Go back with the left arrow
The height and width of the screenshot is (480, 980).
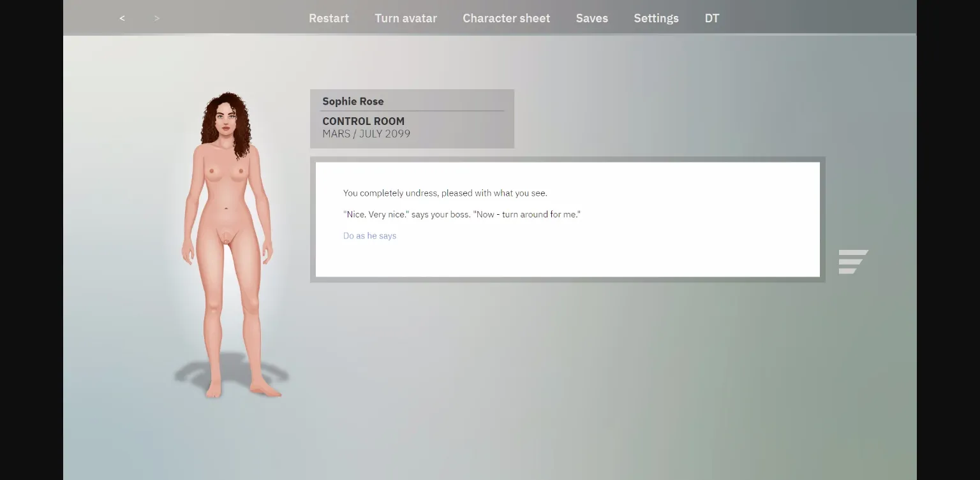click(x=122, y=18)
